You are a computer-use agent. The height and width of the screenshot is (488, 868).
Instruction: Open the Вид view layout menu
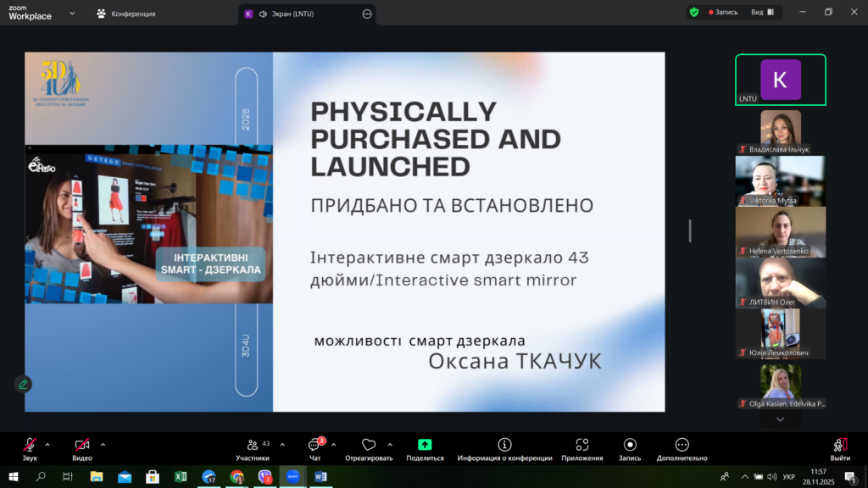[x=761, y=13]
